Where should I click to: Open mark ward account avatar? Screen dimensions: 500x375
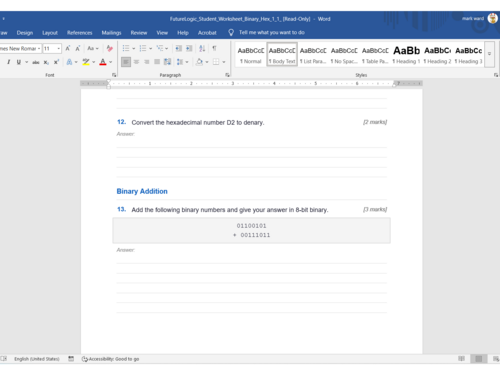point(493,18)
